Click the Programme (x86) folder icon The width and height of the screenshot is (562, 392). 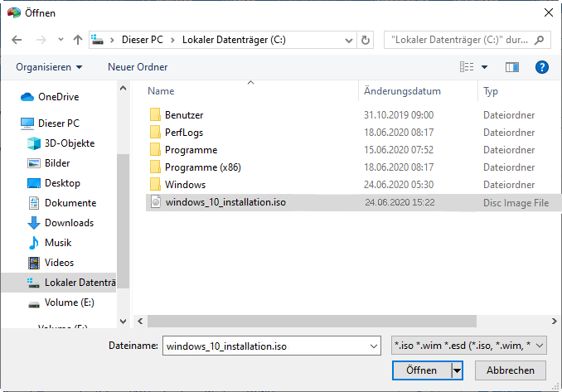click(x=155, y=167)
